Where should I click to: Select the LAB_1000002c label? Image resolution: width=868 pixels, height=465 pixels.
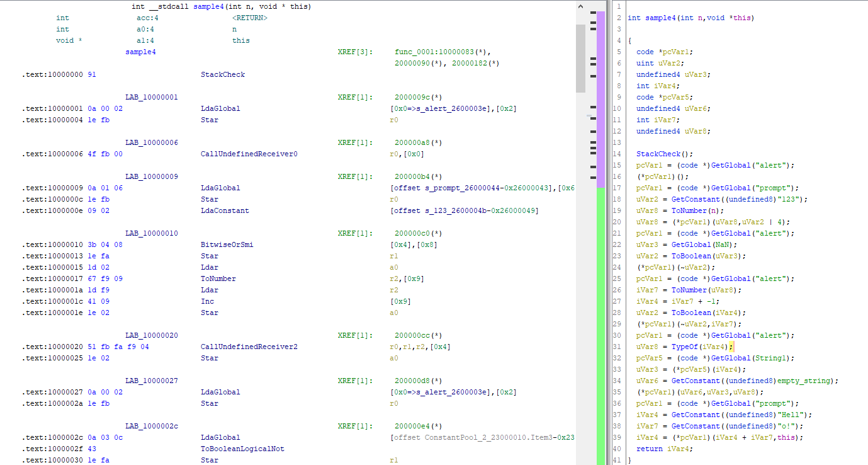point(152,426)
